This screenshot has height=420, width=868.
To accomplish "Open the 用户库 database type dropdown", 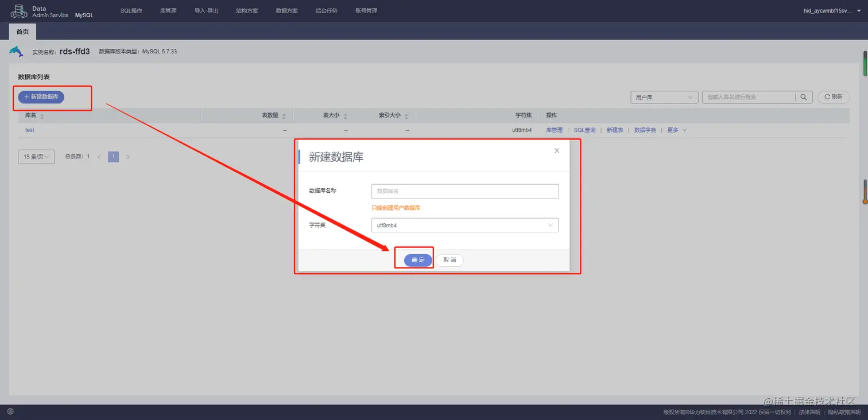I will tap(664, 97).
